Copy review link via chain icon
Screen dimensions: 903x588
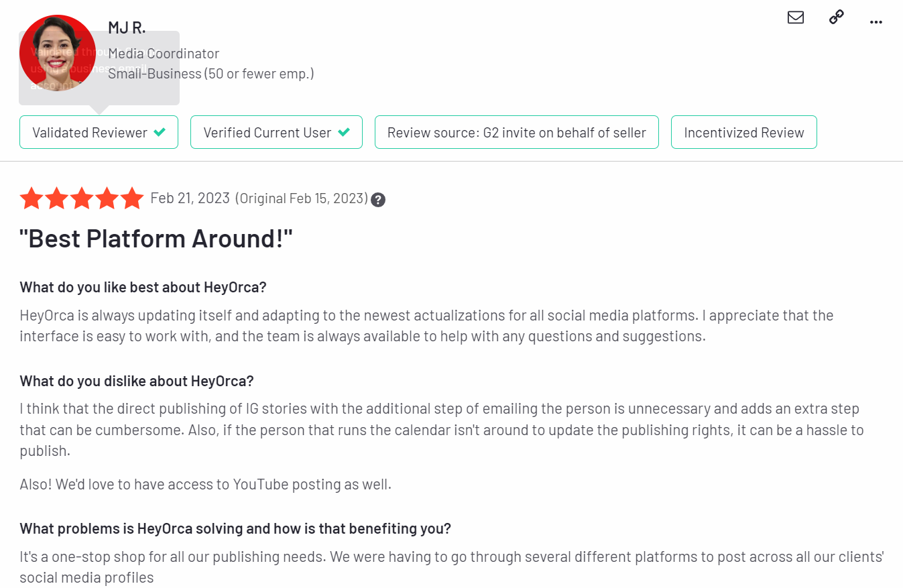click(836, 17)
